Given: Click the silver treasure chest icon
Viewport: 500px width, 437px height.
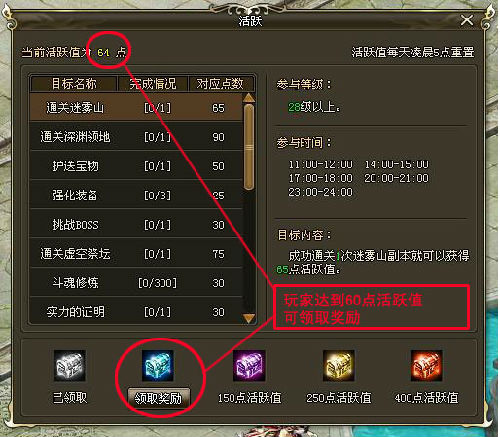Looking at the screenshot, I should (70, 365).
